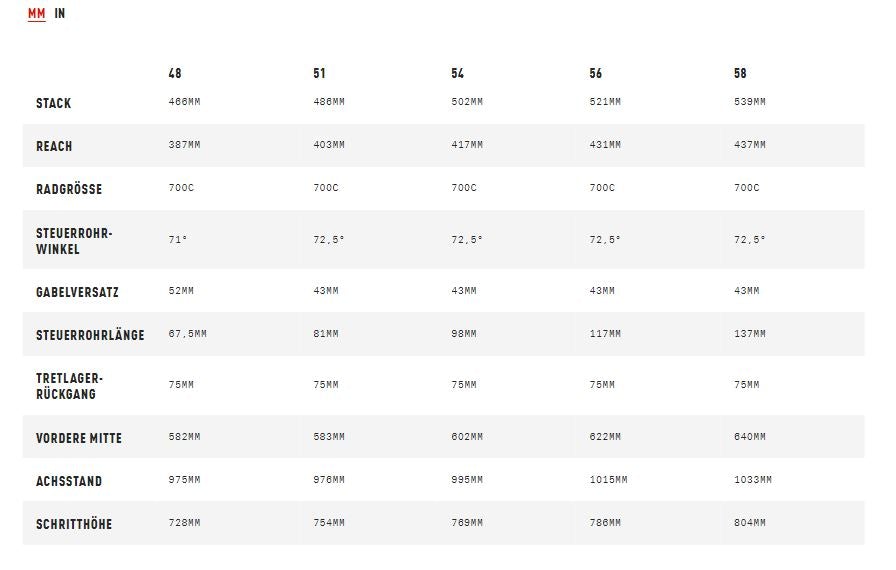896x570 pixels.
Task: Click the TRETLAGERRÜCKGANG row label
Action: (x=69, y=386)
